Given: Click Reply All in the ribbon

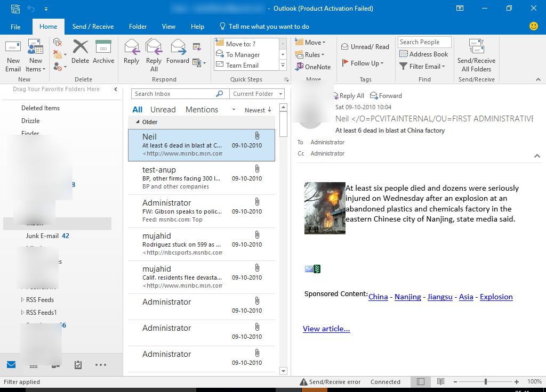Looking at the screenshot, I should 154,55.
